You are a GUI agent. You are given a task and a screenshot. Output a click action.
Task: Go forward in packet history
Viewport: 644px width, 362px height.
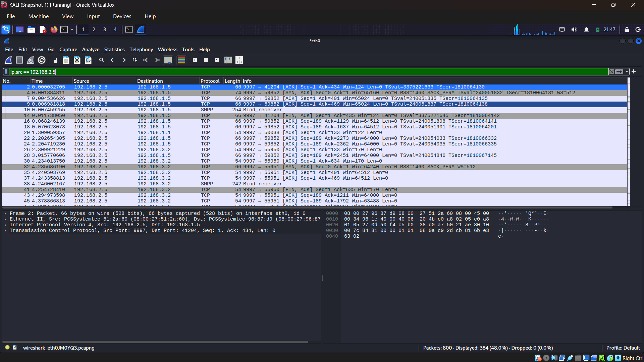[x=124, y=60]
